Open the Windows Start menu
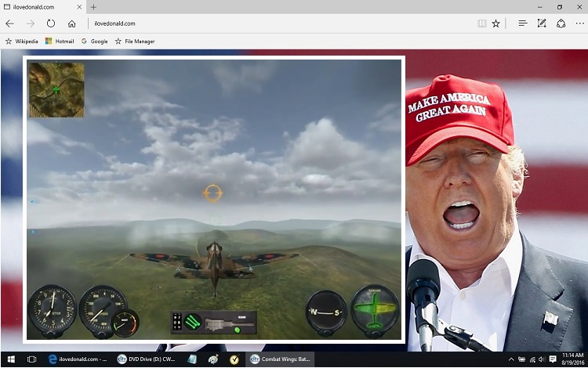Image resolution: width=588 pixels, height=368 pixels. coord(11,359)
